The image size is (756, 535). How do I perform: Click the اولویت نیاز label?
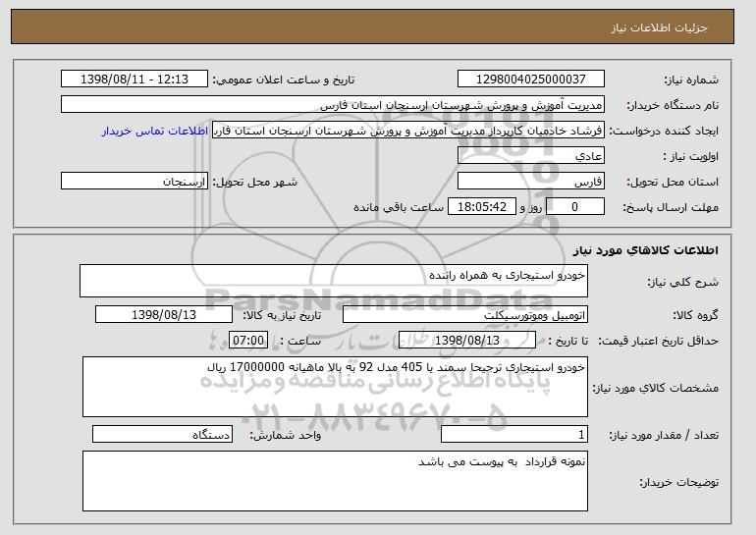click(x=691, y=156)
